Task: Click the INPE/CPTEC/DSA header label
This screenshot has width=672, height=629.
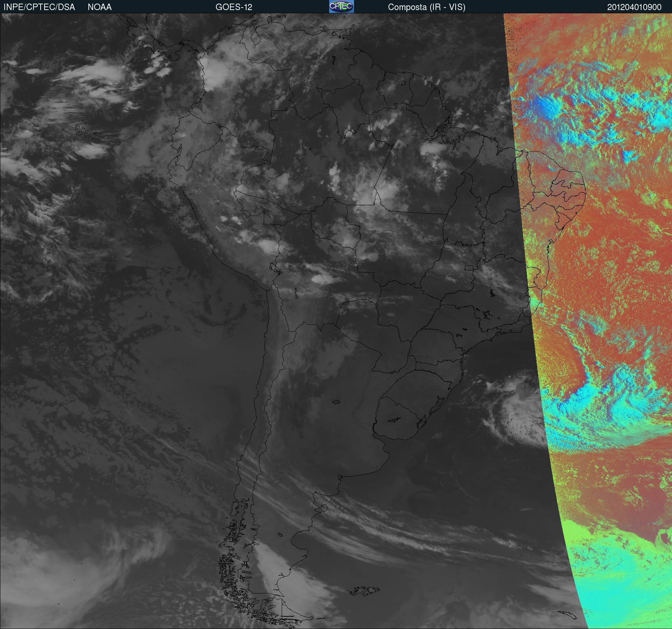Action: click(39, 7)
